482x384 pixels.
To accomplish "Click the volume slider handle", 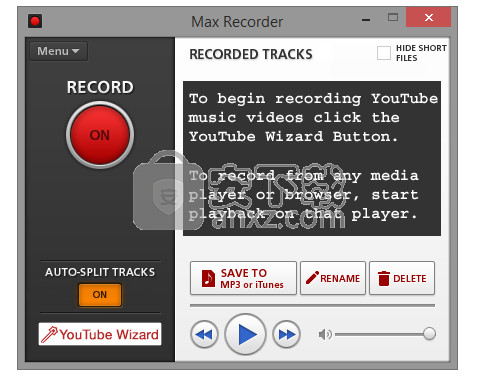I will coord(429,334).
